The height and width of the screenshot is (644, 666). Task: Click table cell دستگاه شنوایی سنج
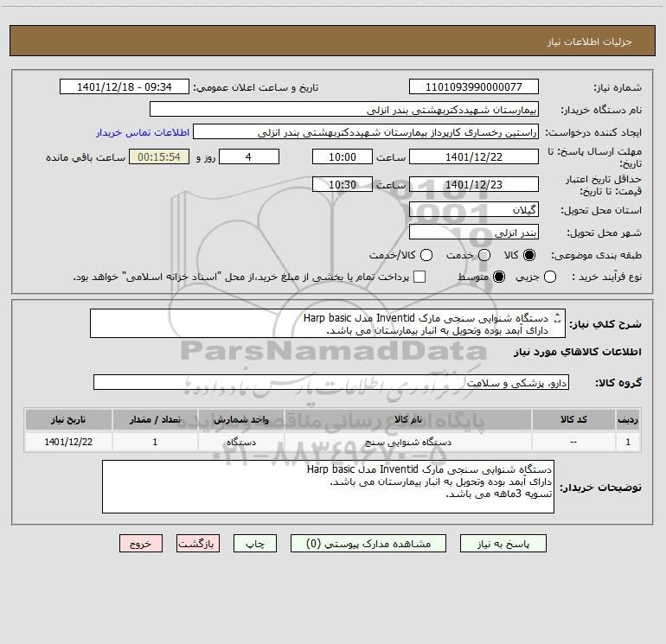pos(408,442)
